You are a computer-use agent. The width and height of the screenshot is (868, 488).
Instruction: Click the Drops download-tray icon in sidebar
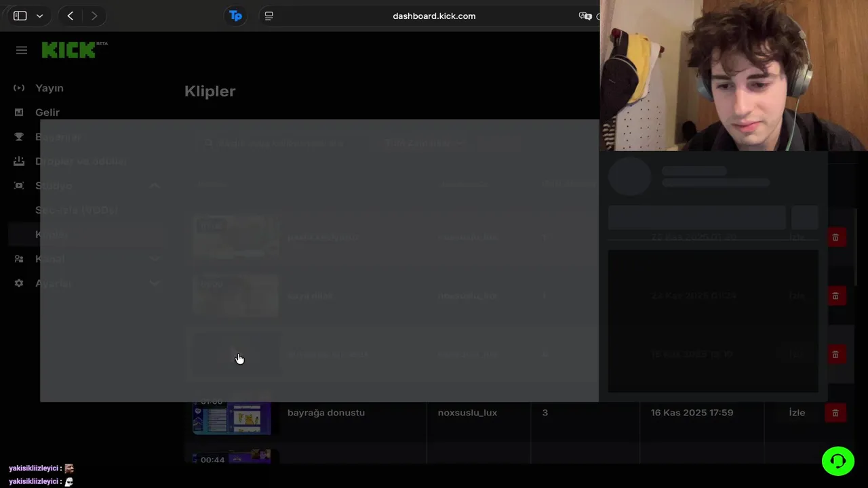point(19,161)
